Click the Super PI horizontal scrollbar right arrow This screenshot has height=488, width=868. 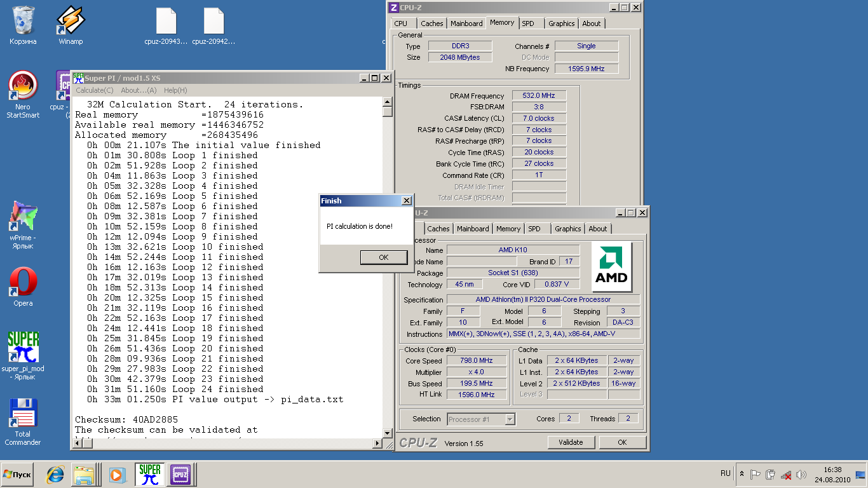[377, 444]
